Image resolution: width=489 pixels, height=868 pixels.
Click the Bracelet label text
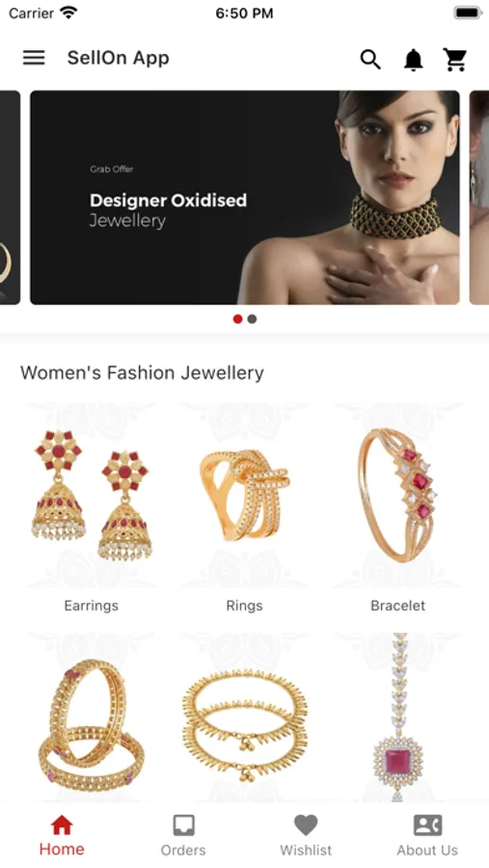point(397,606)
